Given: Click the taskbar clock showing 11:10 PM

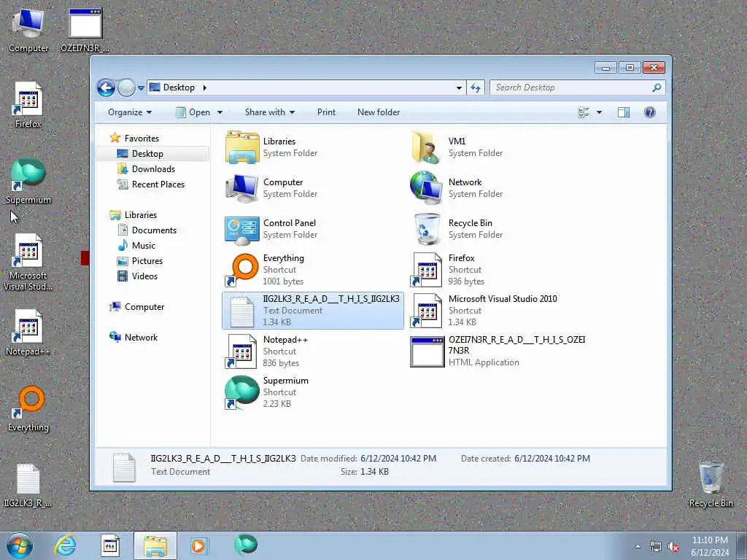Looking at the screenshot, I should (x=710, y=546).
